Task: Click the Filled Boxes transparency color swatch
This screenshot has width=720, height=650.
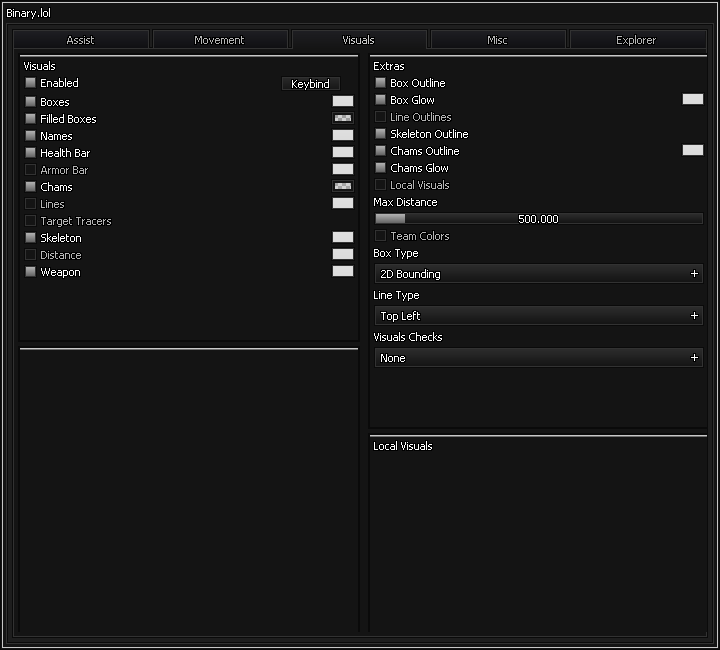Action: (343, 118)
